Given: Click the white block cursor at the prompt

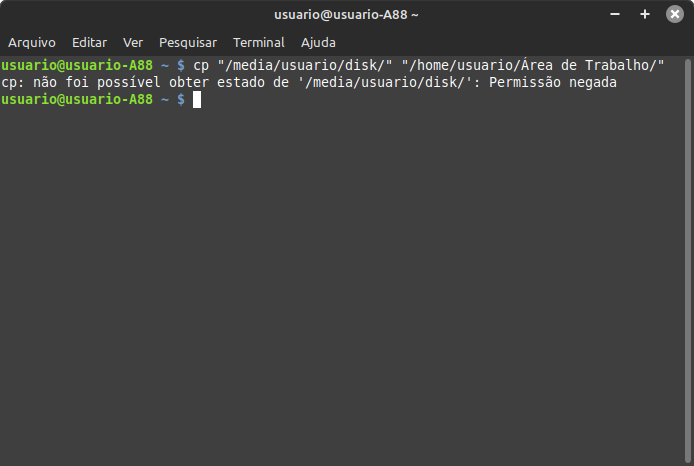Looking at the screenshot, I should (x=197, y=100).
